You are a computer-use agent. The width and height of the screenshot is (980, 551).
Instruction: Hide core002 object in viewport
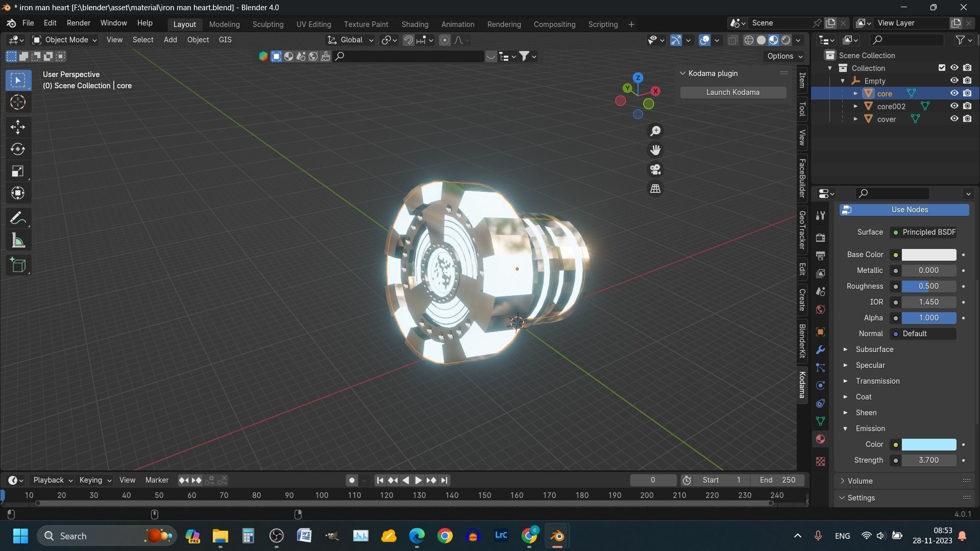click(x=954, y=106)
